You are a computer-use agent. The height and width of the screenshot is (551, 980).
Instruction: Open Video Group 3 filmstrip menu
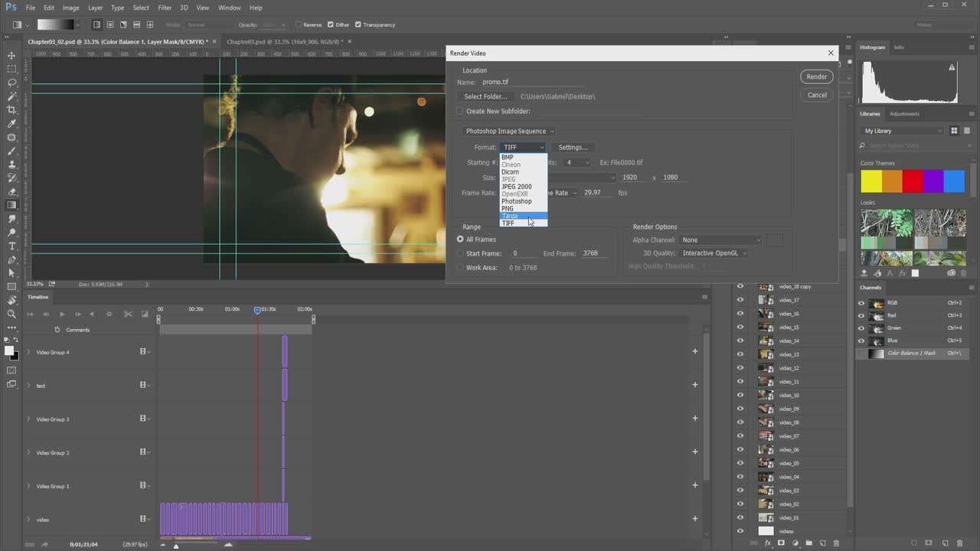(145, 419)
